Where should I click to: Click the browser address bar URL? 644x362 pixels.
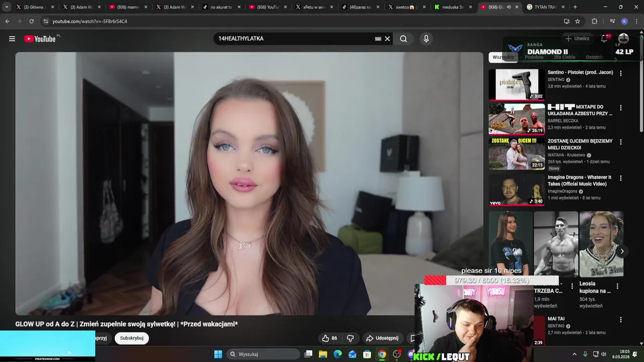click(90, 21)
